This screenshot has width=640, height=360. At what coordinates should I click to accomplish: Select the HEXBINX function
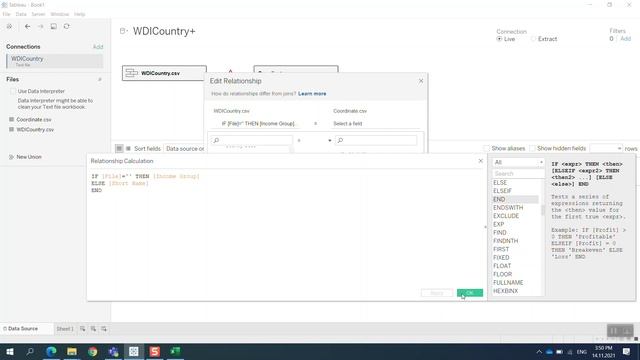pyautogui.click(x=505, y=291)
